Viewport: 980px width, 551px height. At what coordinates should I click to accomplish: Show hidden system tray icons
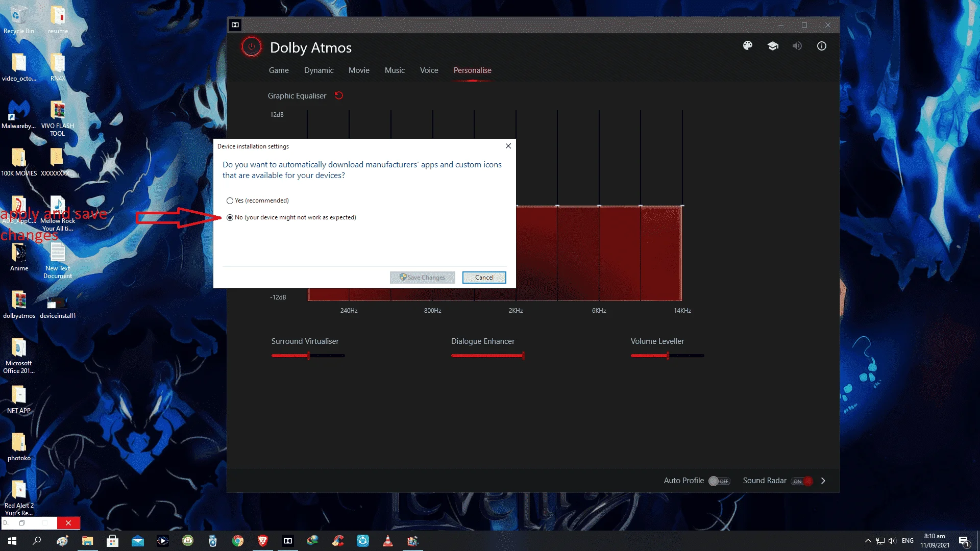tap(868, 541)
